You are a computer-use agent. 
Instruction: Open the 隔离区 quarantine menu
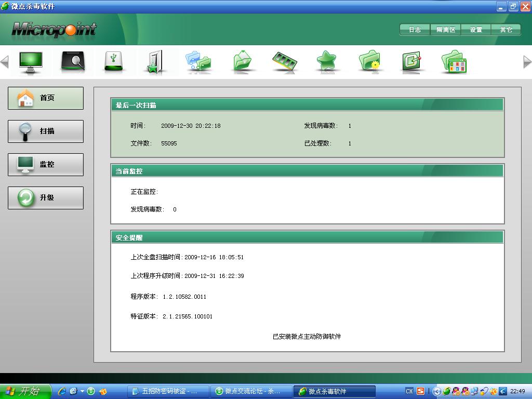tap(445, 30)
